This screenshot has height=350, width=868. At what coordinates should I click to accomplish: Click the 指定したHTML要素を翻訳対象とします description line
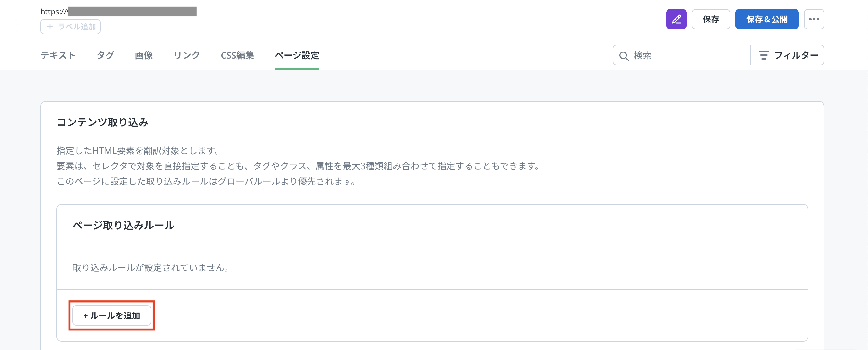138,150
